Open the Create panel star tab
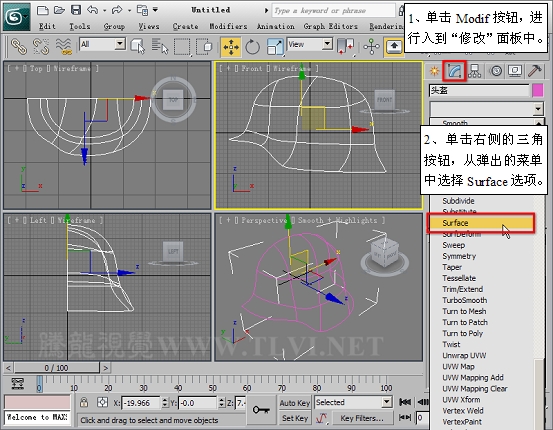The image size is (553, 430). coord(434,71)
